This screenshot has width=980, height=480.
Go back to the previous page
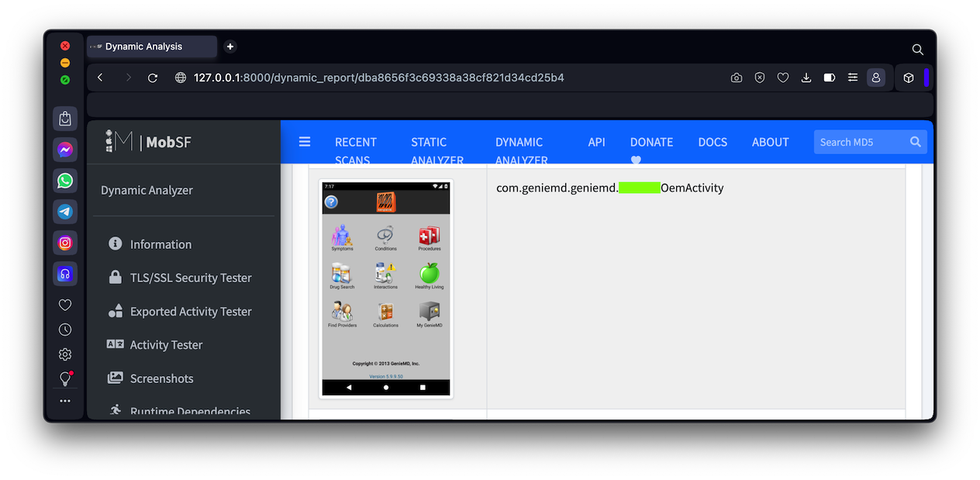click(100, 78)
